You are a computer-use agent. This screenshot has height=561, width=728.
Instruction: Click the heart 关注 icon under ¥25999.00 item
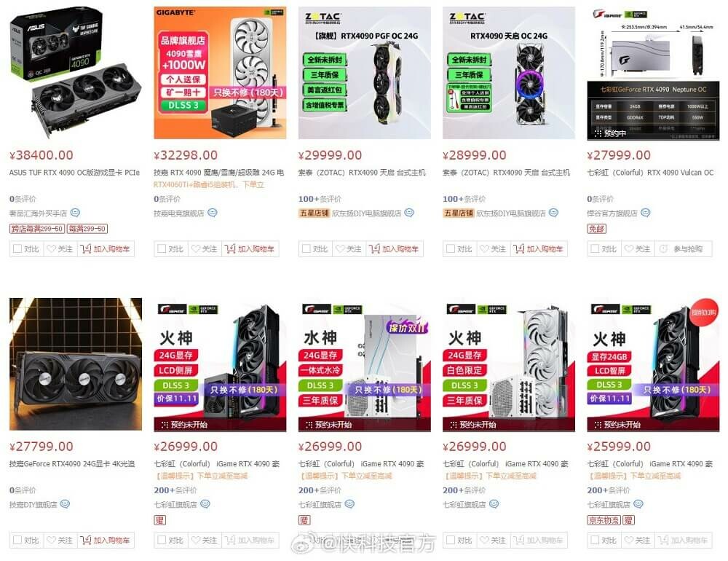click(629, 540)
